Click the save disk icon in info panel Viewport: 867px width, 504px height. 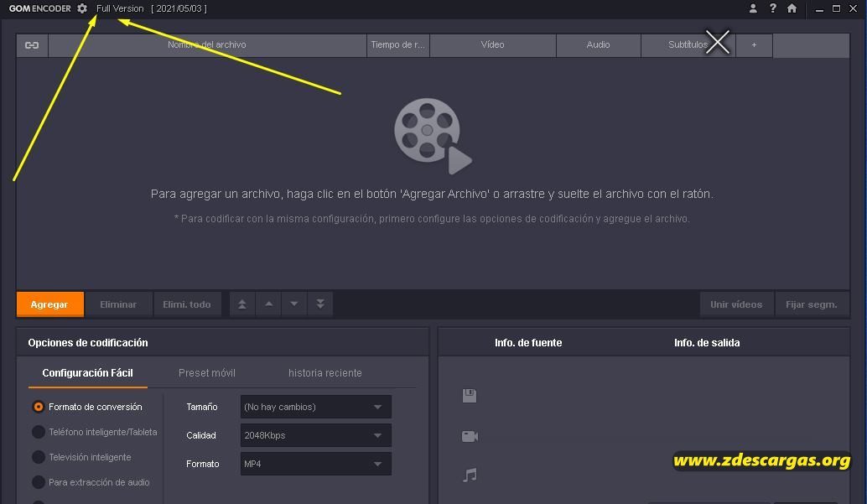tap(470, 396)
